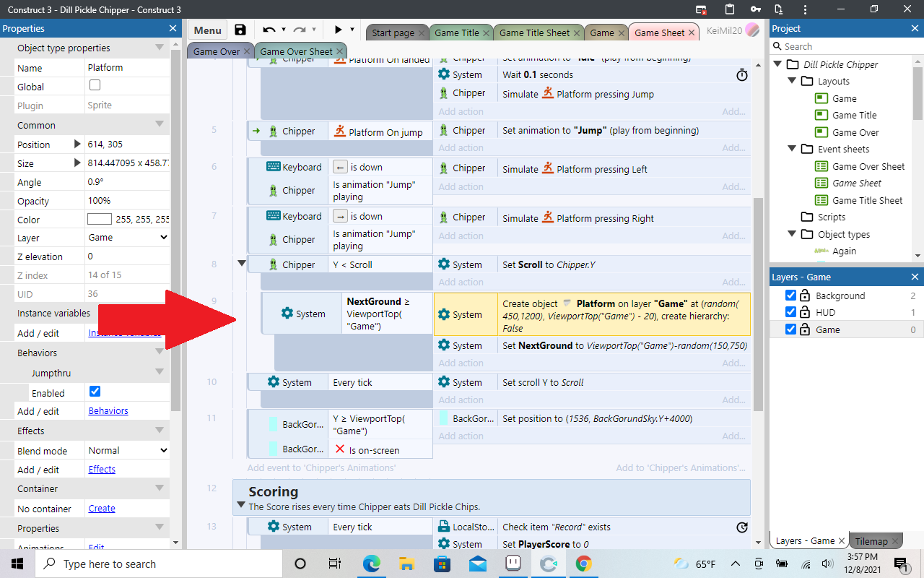Select the lock icon on Background layer

pos(805,296)
